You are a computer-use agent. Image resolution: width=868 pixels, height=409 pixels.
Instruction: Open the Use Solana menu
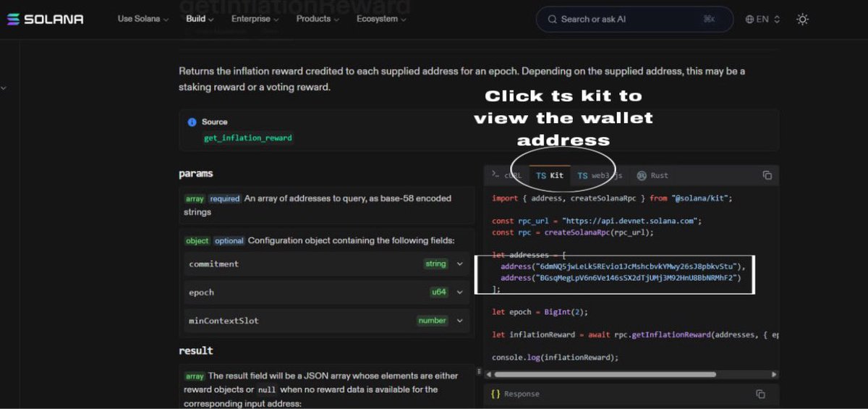coord(143,19)
